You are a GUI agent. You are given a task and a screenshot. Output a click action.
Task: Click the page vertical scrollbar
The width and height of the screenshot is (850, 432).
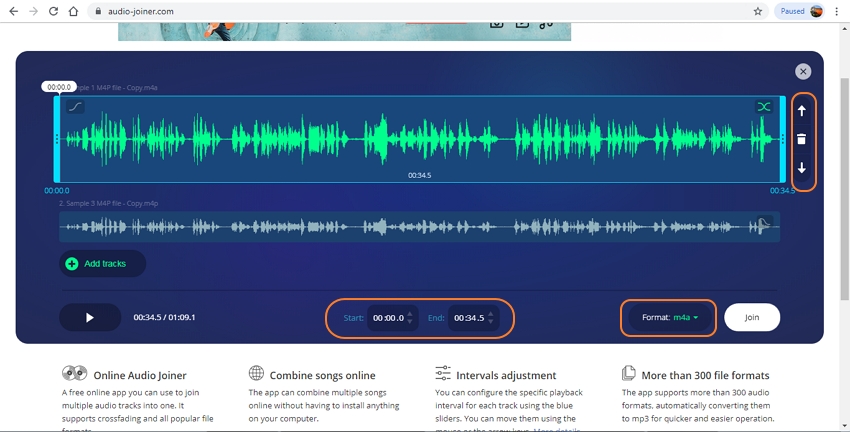pyautogui.click(x=845, y=189)
